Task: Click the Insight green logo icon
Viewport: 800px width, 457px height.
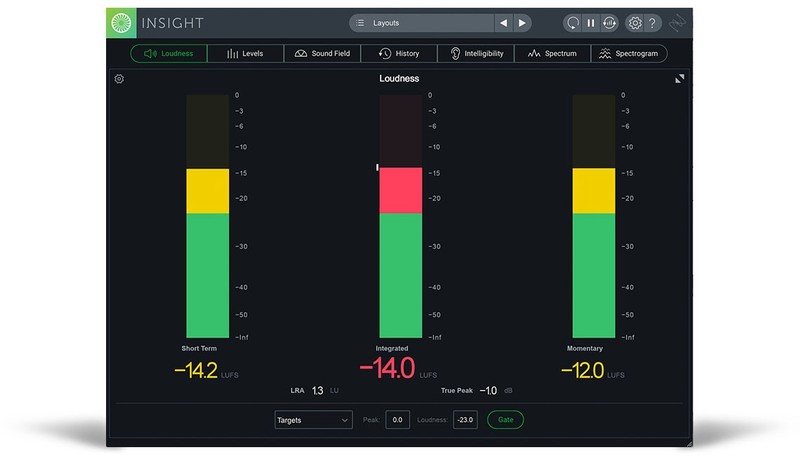Action: point(121,23)
